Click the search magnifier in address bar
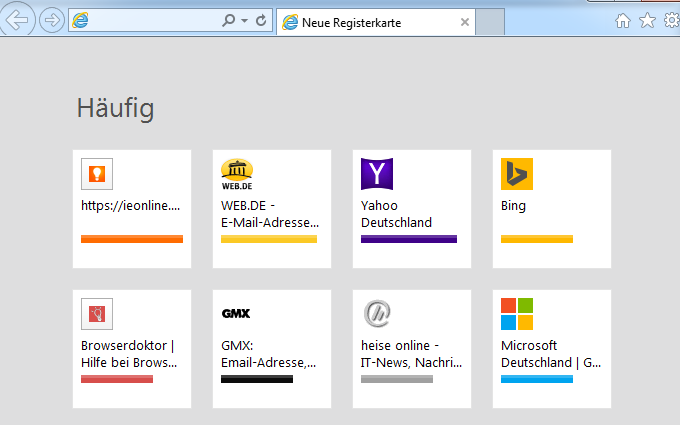Image resolution: width=680 pixels, height=425 pixels. point(228,20)
